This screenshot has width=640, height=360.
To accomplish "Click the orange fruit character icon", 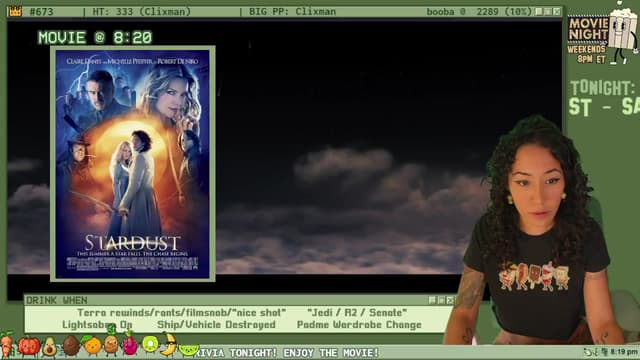I will coord(92,345).
